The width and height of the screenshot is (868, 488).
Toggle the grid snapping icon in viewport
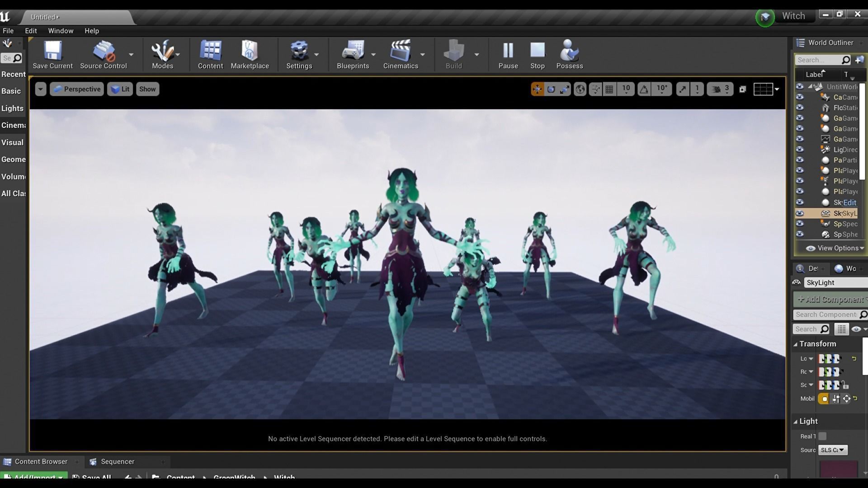(x=609, y=89)
